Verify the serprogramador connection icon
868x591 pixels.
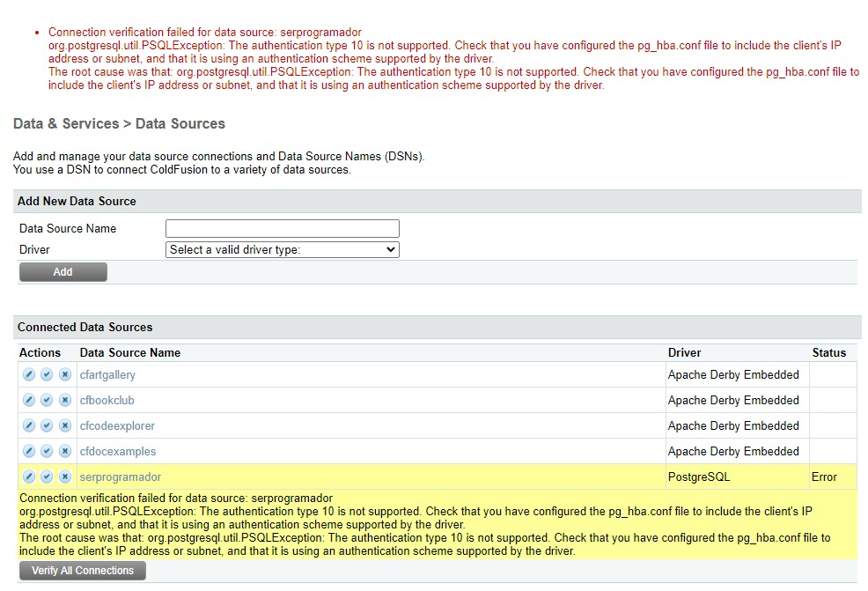(x=47, y=477)
